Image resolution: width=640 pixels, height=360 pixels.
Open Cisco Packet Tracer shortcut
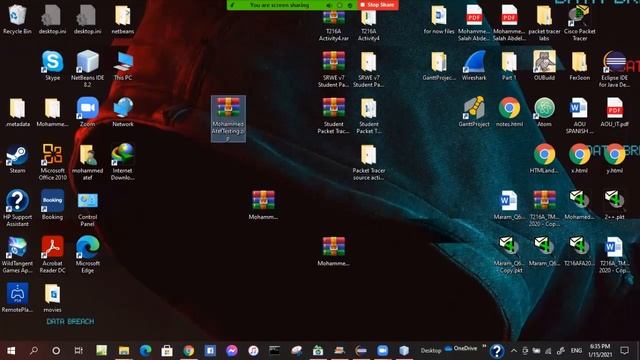(579, 23)
